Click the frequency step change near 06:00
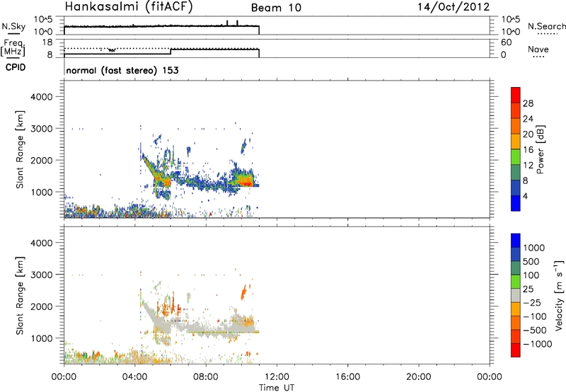 (x=171, y=51)
